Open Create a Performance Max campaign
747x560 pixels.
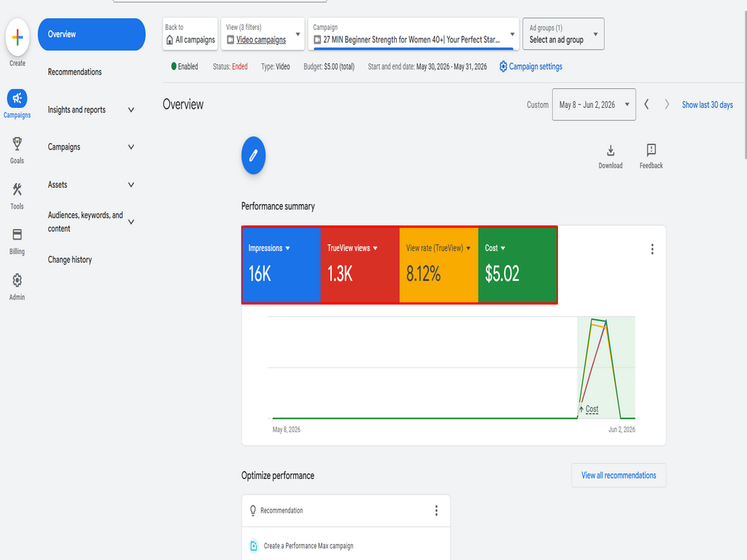tap(309, 545)
